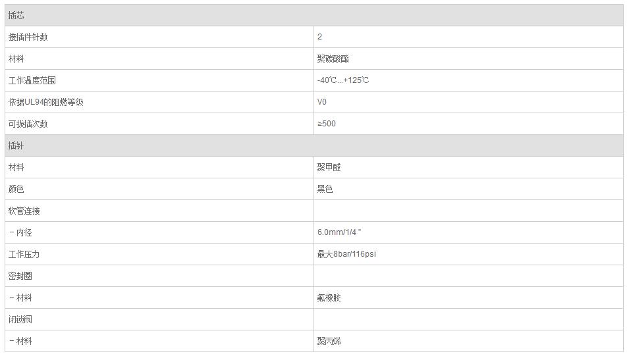Image resolution: width=627 pixels, height=364 pixels.
Task: Click the 插芯 section header
Action: click(x=16, y=15)
